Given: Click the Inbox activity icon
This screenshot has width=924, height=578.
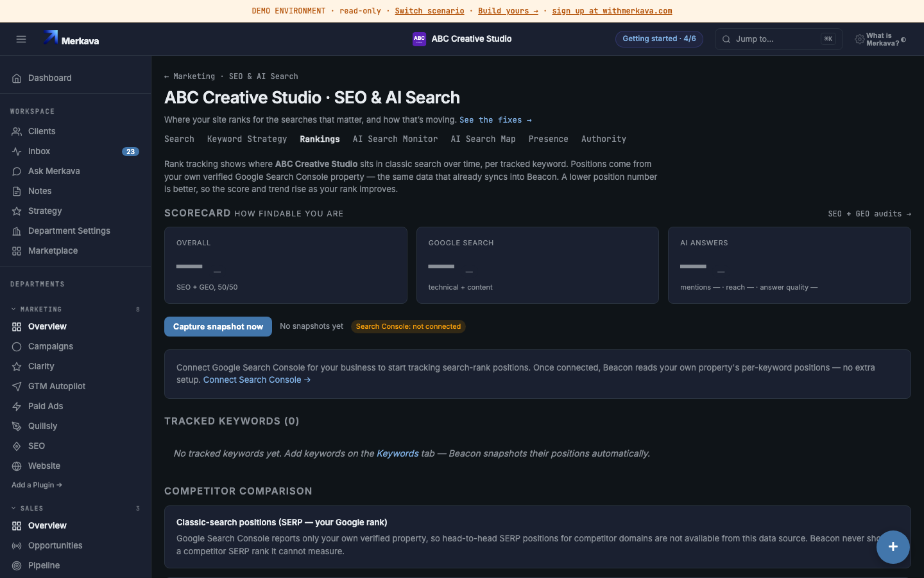Looking at the screenshot, I should pyautogui.click(x=17, y=152).
